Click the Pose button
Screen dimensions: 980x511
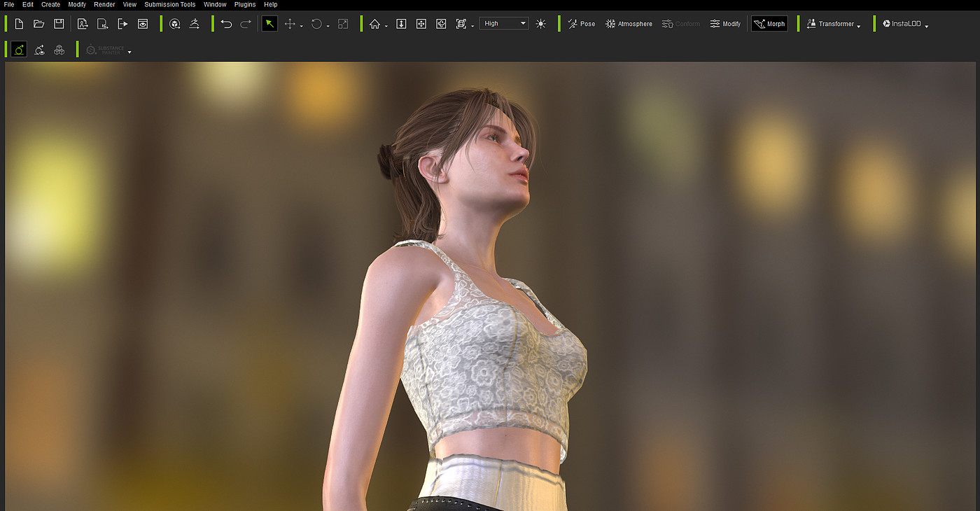pyautogui.click(x=581, y=24)
